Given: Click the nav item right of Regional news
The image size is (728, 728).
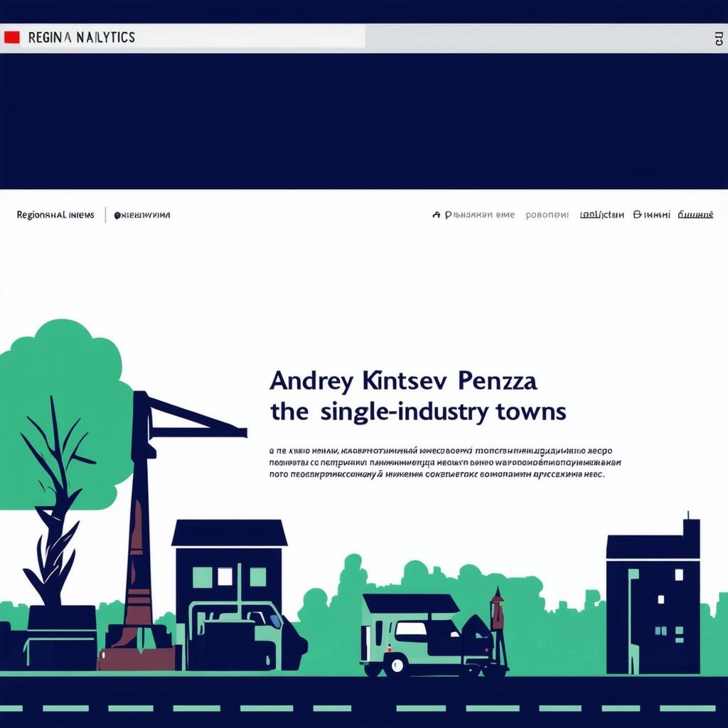Looking at the screenshot, I should pos(142,215).
